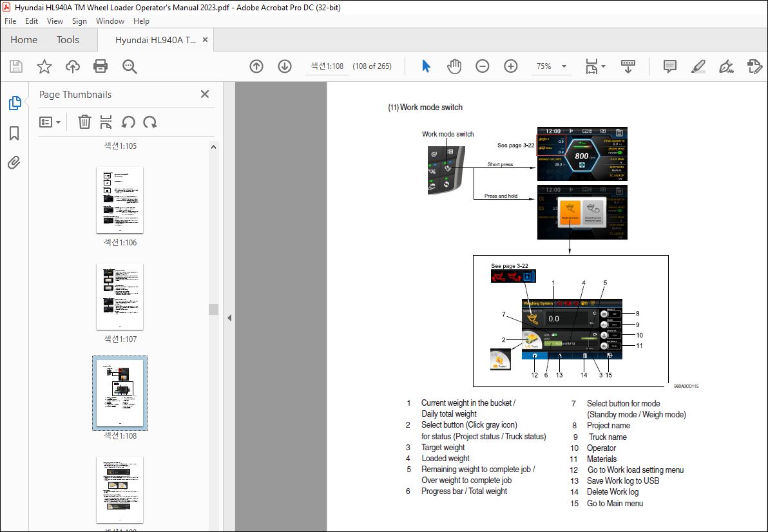Go to previous page arrow
768x532 pixels.
[256, 66]
